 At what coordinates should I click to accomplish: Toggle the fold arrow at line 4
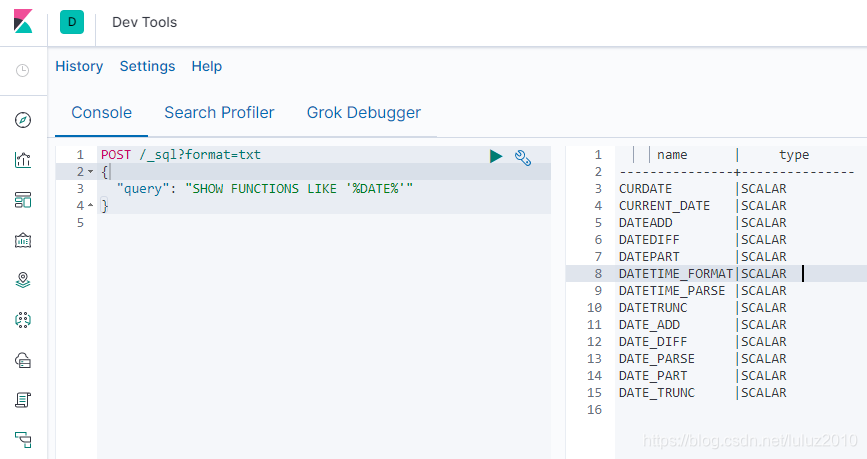point(91,206)
